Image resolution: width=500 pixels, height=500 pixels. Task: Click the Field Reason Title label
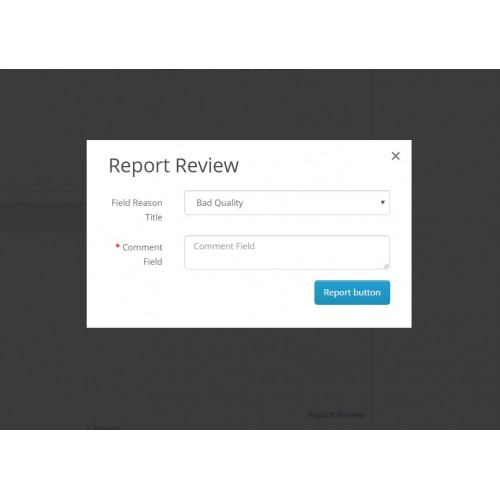[x=137, y=210]
